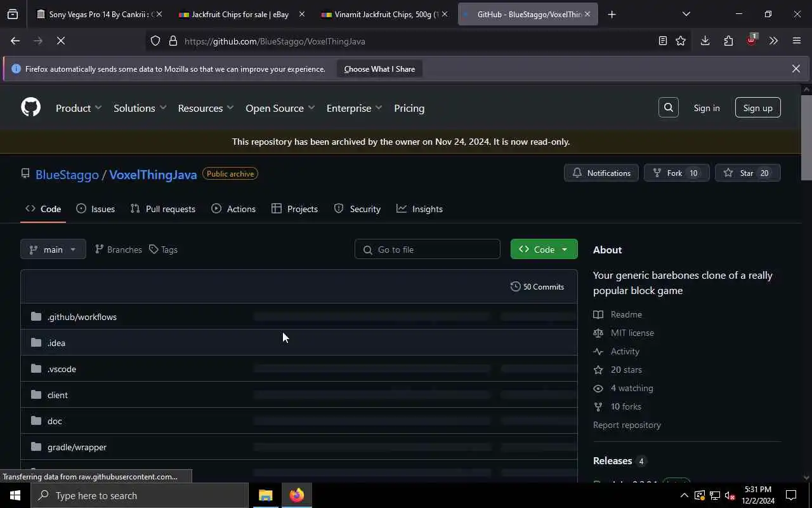Image resolution: width=812 pixels, height=508 pixels.
Task: Open the extensions puzzle icon
Action: (728, 41)
